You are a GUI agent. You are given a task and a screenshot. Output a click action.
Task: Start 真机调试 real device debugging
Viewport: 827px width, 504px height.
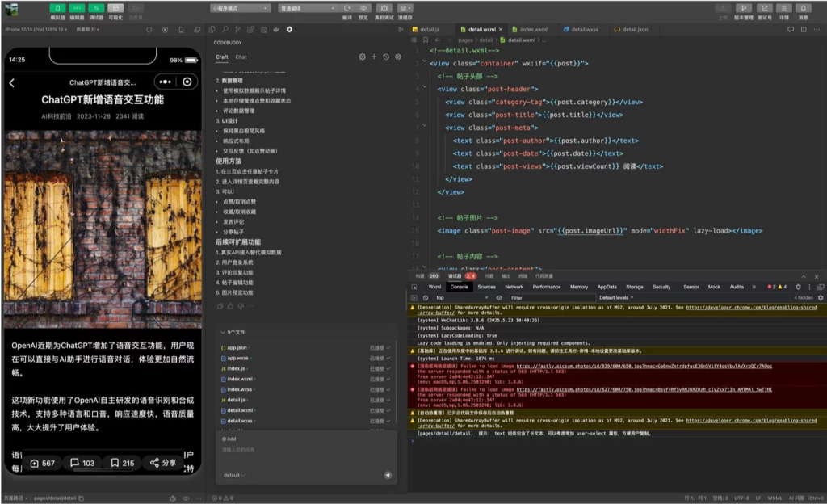click(x=384, y=8)
